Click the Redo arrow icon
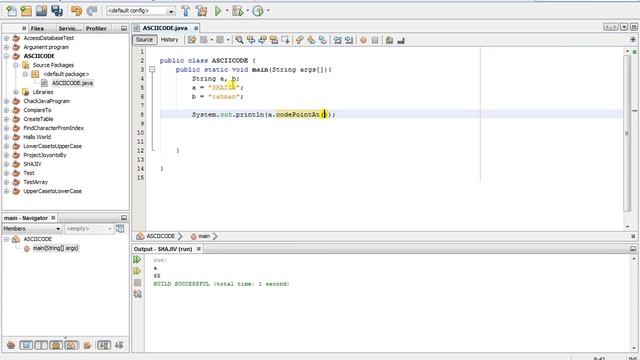This screenshot has width=640, height=360. [x=92, y=11]
